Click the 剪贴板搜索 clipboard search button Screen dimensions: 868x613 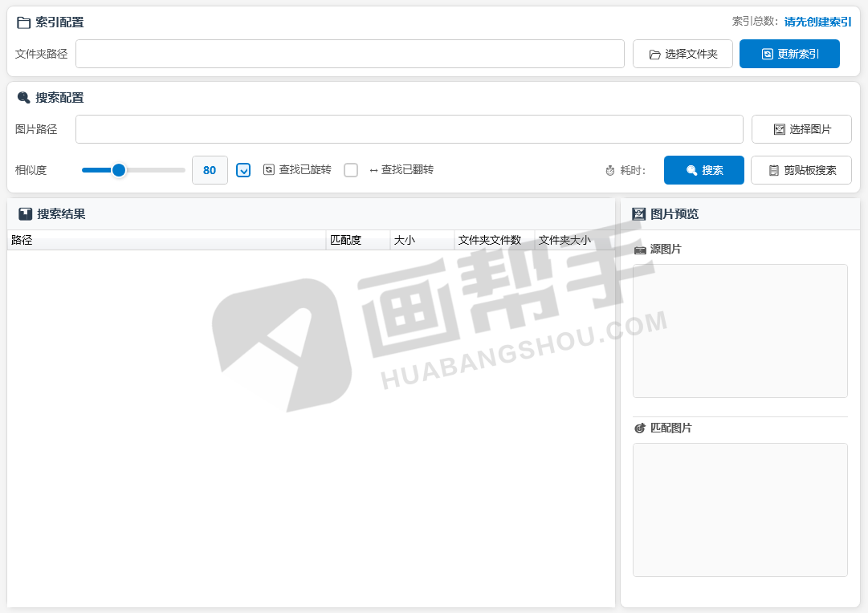point(801,170)
